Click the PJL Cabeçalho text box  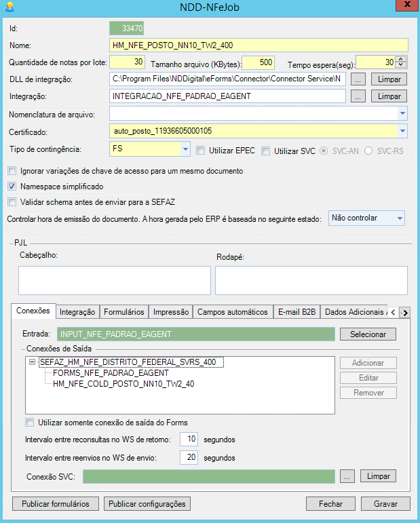(115, 280)
